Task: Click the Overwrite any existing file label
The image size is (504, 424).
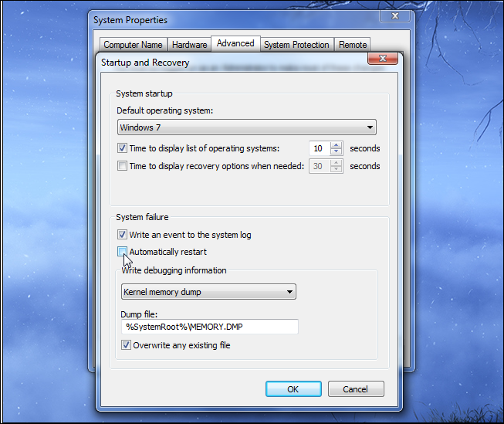Action: pos(181,345)
